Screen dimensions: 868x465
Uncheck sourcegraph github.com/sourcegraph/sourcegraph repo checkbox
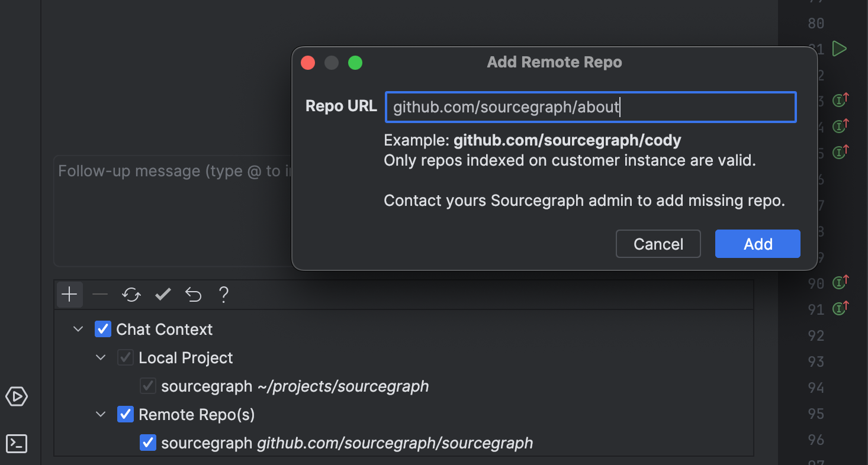pos(148,443)
